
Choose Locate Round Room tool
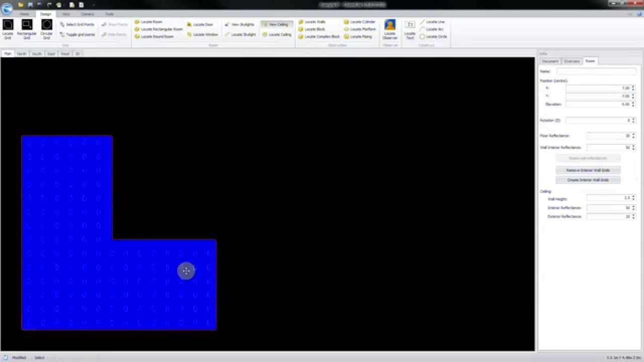point(154,36)
